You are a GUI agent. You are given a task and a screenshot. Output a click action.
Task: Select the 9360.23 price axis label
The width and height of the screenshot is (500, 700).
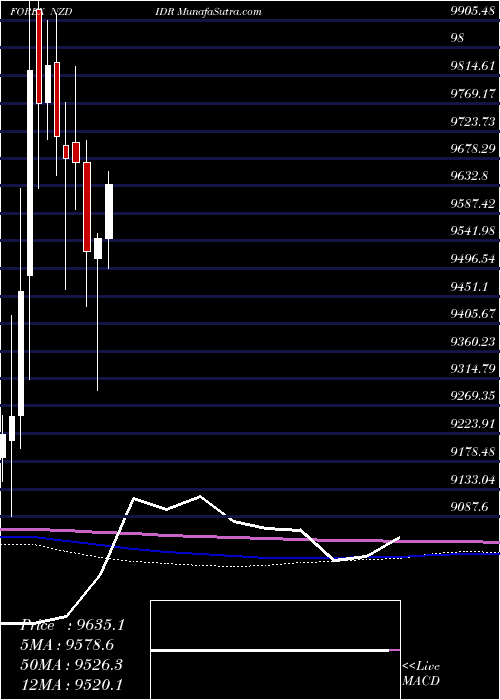[x=473, y=341]
